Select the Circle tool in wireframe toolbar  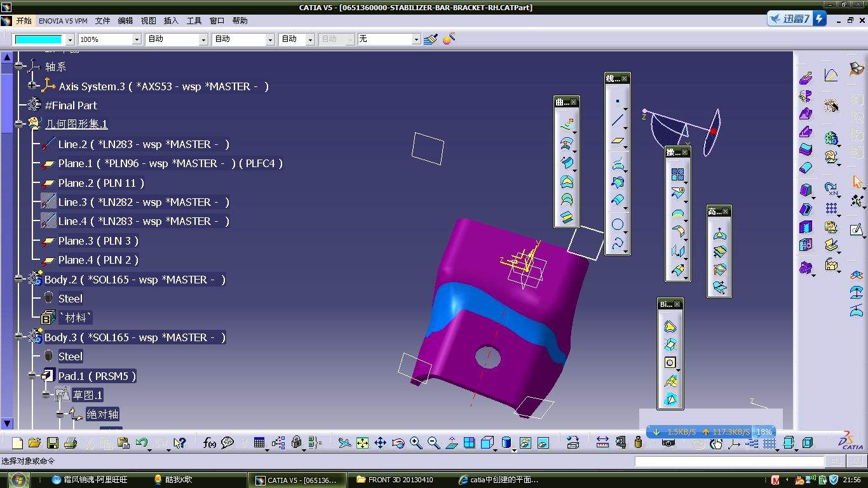pyautogui.click(x=617, y=224)
